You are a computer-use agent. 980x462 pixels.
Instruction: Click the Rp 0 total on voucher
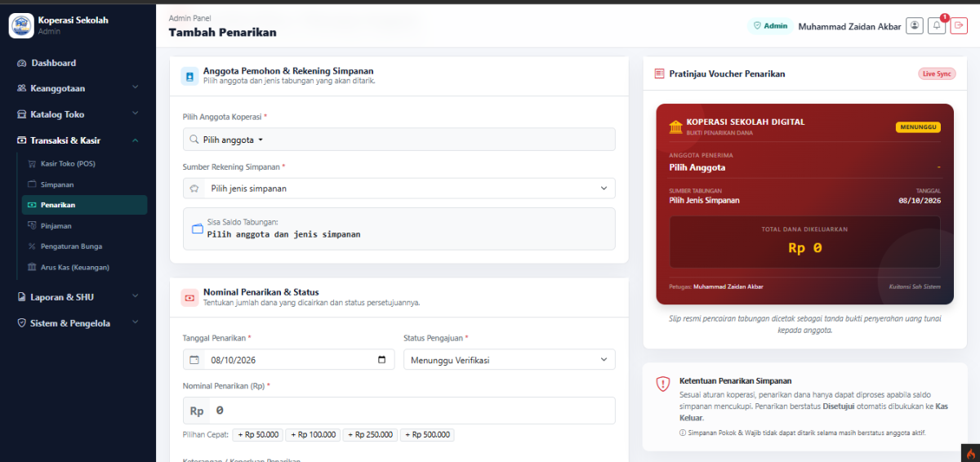coord(804,248)
